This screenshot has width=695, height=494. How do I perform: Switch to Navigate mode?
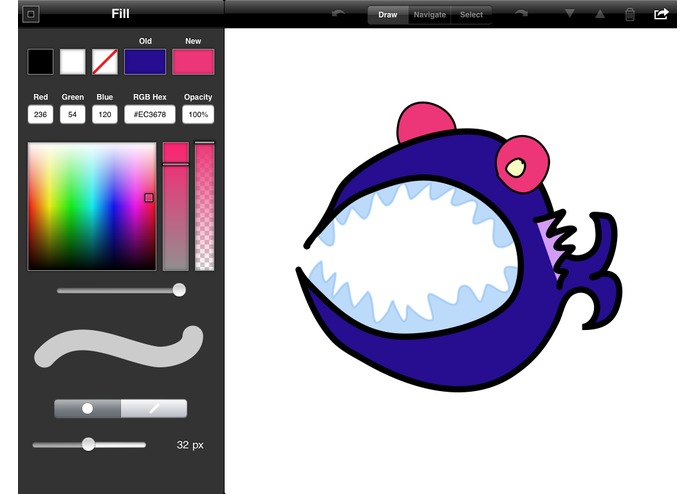tap(429, 15)
